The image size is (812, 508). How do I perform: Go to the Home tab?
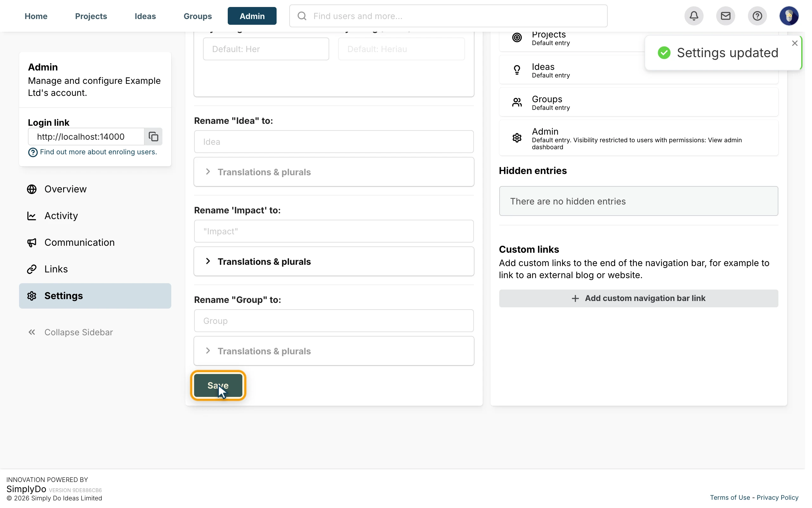36,16
